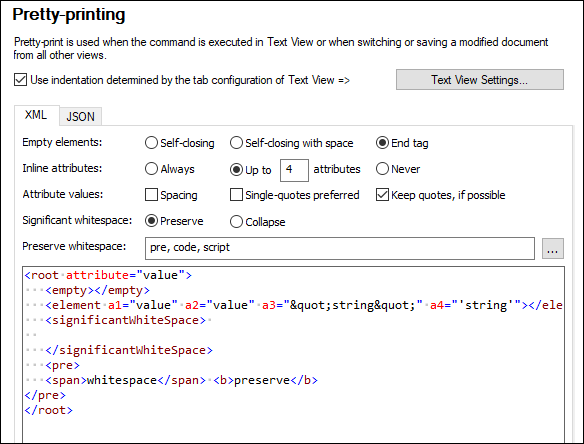The width and height of the screenshot is (584, 444).
Task: Switch to the JSON tab
Action: 80,117
